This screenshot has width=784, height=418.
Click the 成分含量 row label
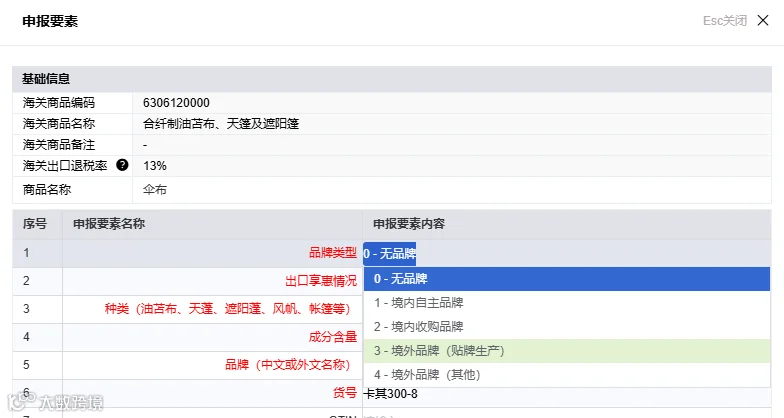pos(332,337)
